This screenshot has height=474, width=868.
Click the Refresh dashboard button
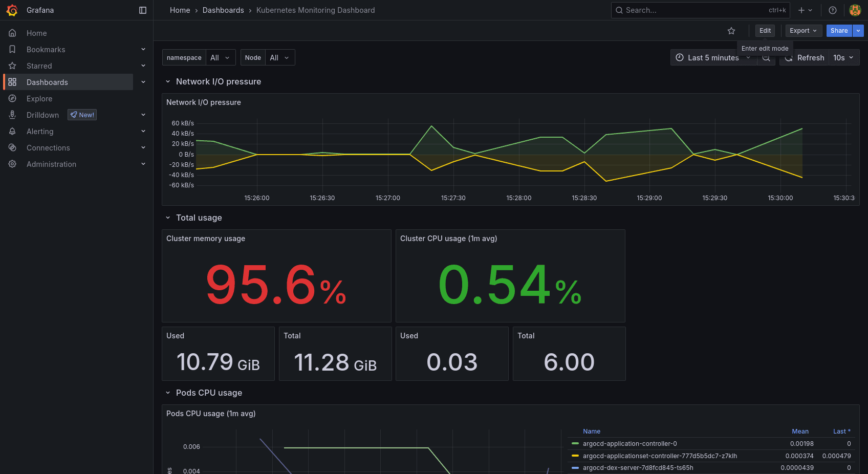pos(804,57)
